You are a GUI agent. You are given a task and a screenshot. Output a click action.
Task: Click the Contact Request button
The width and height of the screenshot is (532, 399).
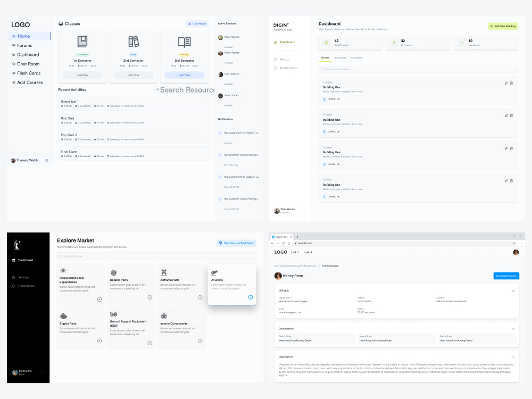coord(506,276)
